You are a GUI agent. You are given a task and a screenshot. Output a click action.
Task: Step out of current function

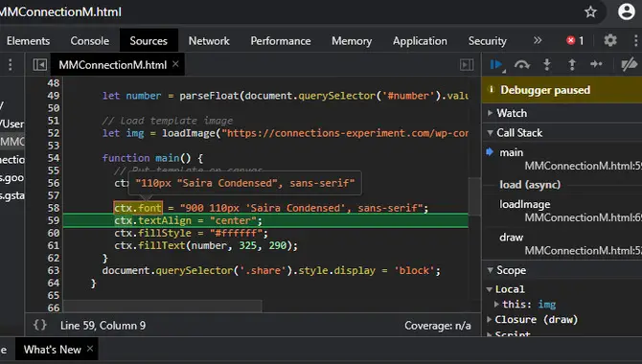[572, 65]
